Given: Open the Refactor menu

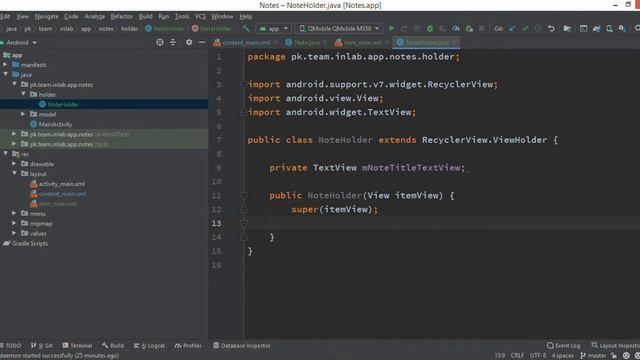Looking at the screenshot, I should point(122,17).
